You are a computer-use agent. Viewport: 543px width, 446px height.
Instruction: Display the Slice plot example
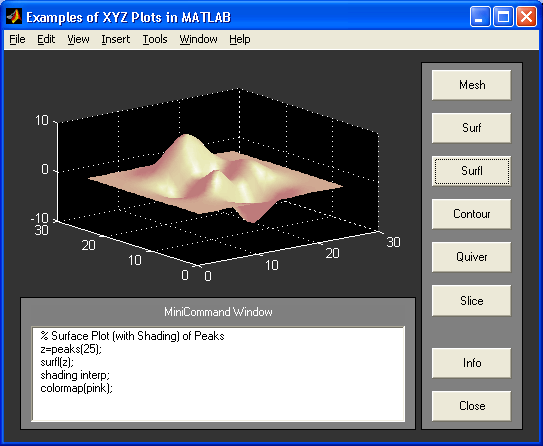(x=471, y=300)
